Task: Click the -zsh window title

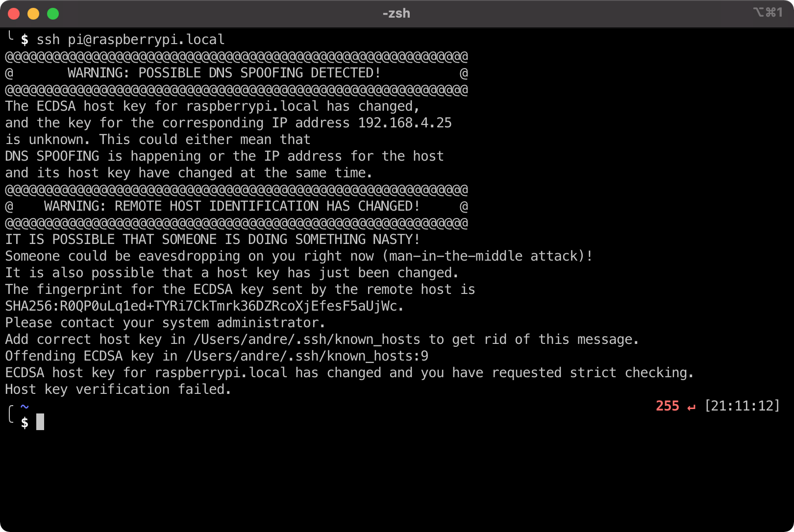Action: (396, 13)
